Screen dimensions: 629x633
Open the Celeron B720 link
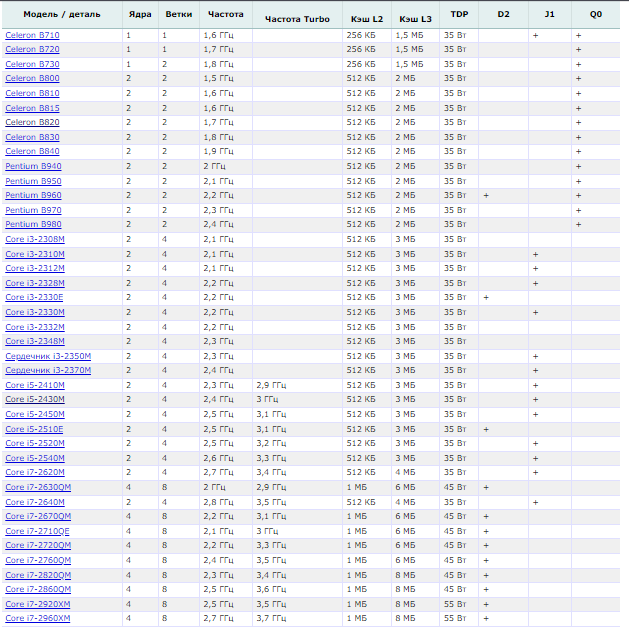32,49
